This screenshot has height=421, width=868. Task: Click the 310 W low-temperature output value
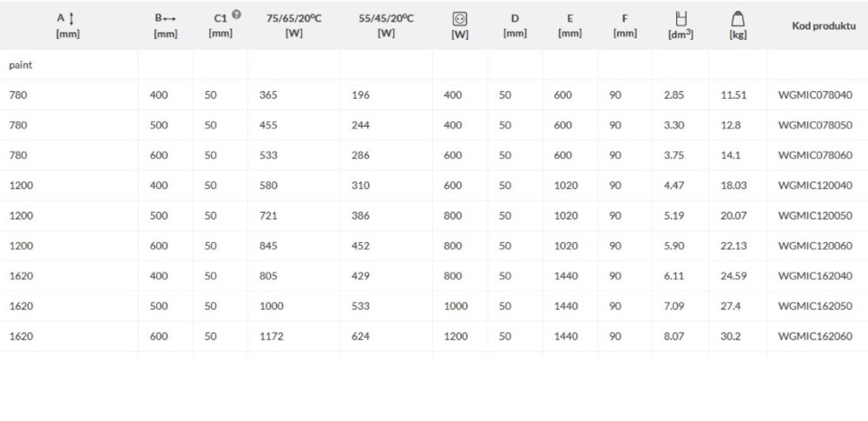(360, 186)
